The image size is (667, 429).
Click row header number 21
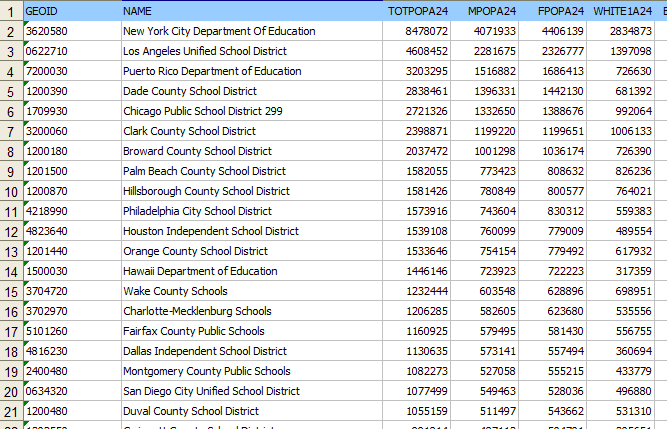click(10, 412)
